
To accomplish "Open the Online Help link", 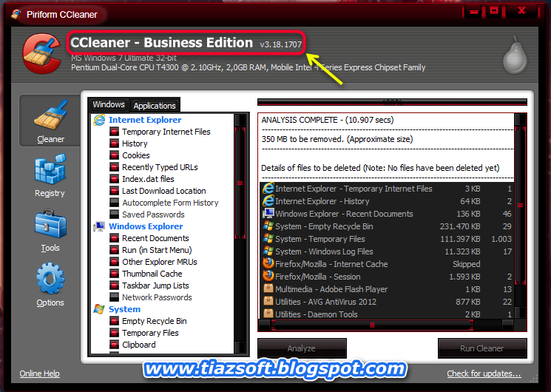I will tap(39, 374).
